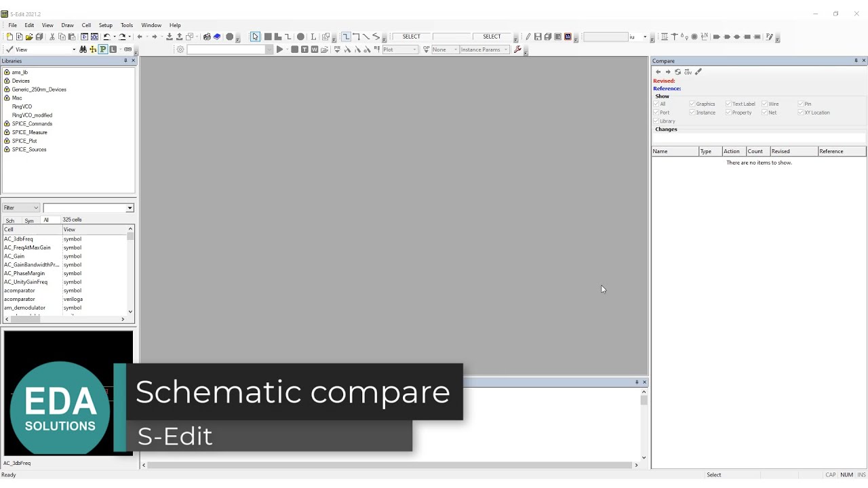868x488 pixels.
Task: Select AC_PhaseMargin in the cell list
Action: pos(24,273)
